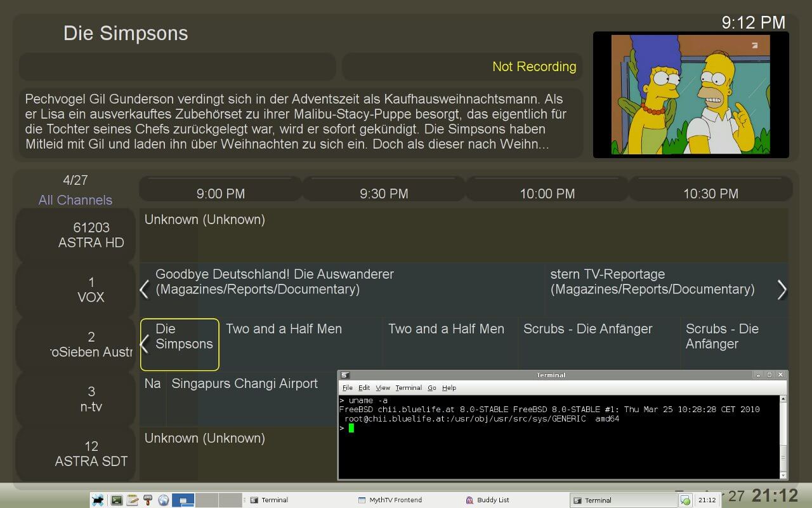This screenshot has width=812, height=508.
Task: Click the Terminal window title bar icon
Action: click(344, 375)
